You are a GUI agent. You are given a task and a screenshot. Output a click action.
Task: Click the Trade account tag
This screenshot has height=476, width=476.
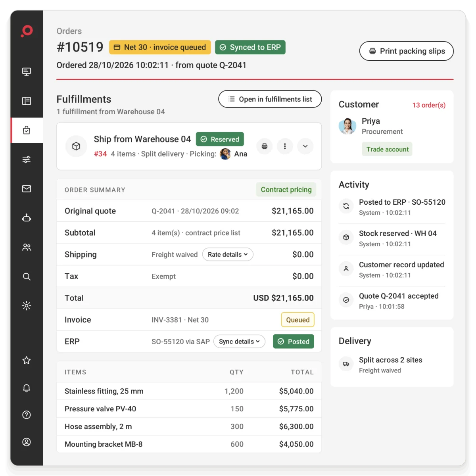(387, 149)
